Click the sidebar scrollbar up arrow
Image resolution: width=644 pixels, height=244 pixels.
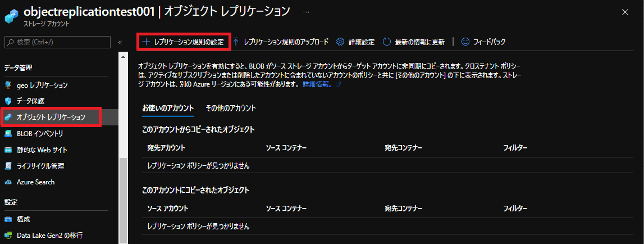[x=123, y=56]
